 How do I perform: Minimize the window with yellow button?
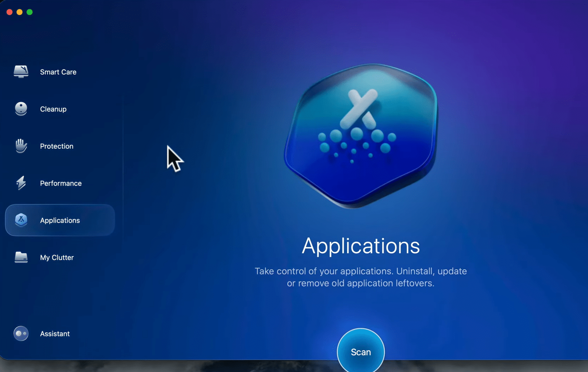pos(20,12)
